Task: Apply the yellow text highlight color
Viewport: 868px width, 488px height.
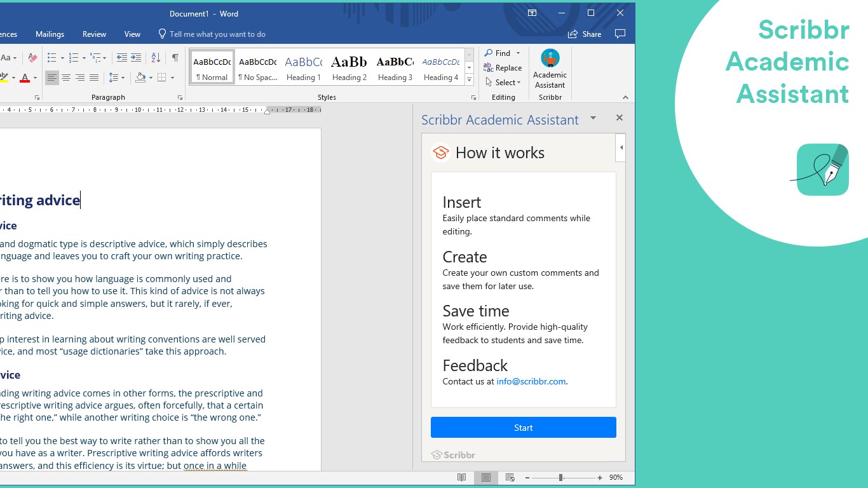Action: coord(4,78)
